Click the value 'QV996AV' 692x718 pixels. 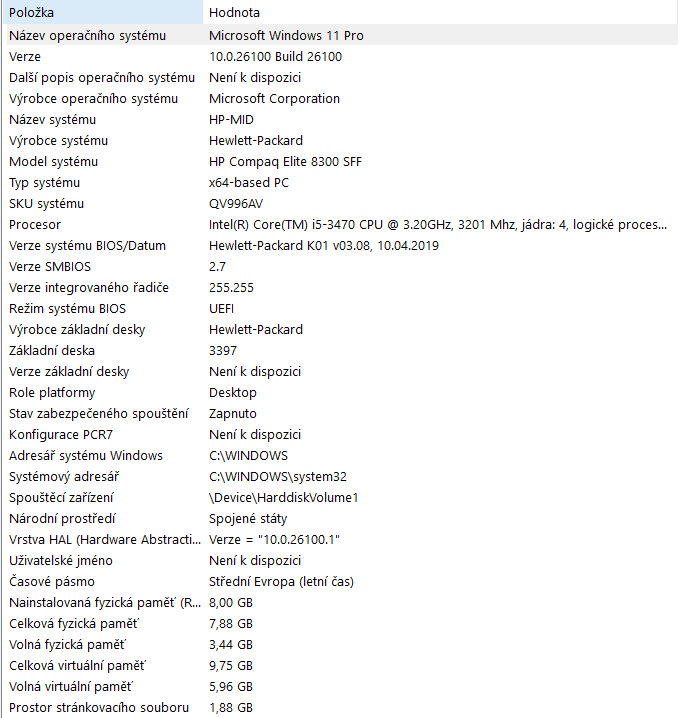pyautogui.click(x=236, y=204)
